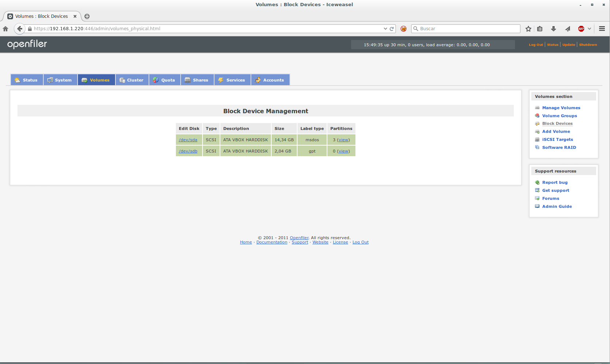Close the Volumes : Block Devices tab
The height and width of the screenshot is (364, 610).
tap(75, 16)
